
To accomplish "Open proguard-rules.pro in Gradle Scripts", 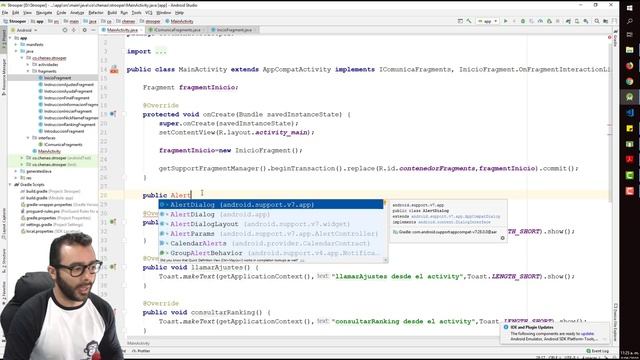I will [x=42, y=211].
